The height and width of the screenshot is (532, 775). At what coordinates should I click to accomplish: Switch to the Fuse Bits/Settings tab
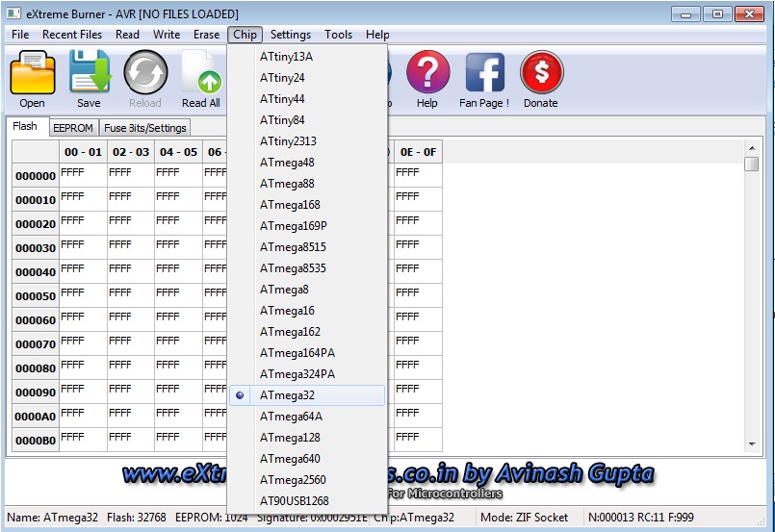(x=144, y=128)
